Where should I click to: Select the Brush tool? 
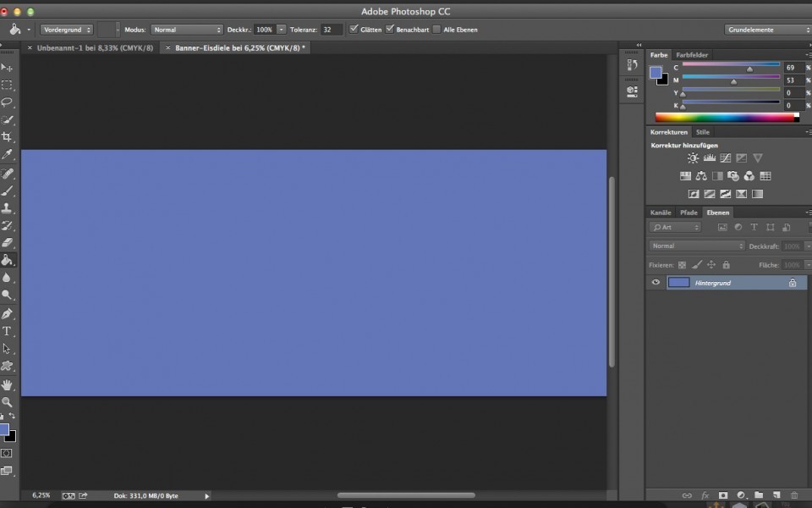(7, 190)
